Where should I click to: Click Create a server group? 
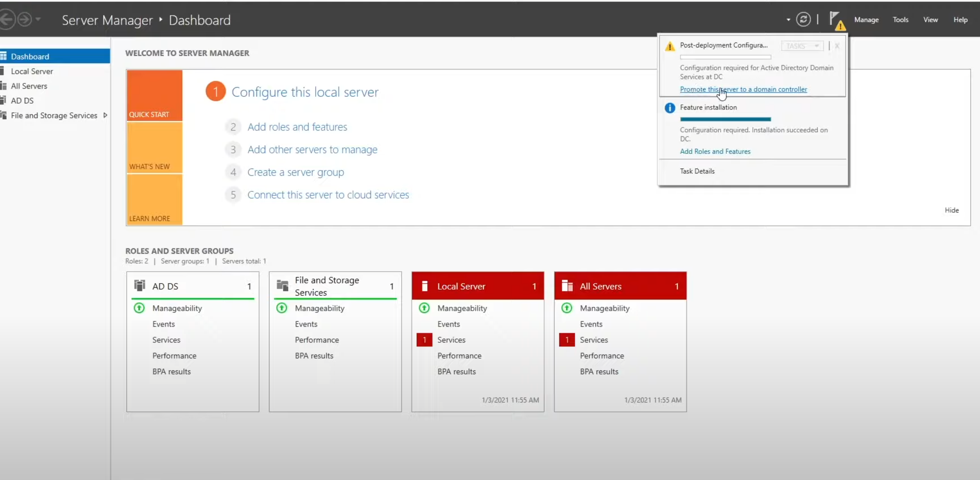point(296,172)
